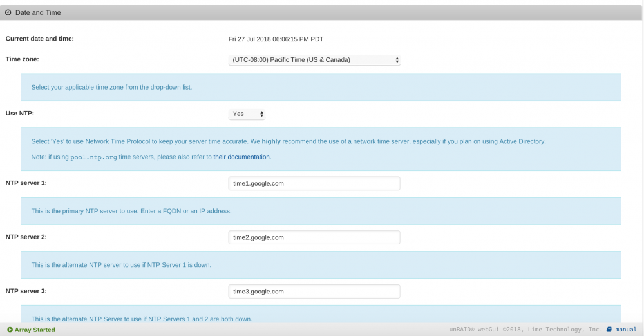Click the 'Select your applicable time zone' help text
Viewport: 644px width, 336px height.
(111, 87)
